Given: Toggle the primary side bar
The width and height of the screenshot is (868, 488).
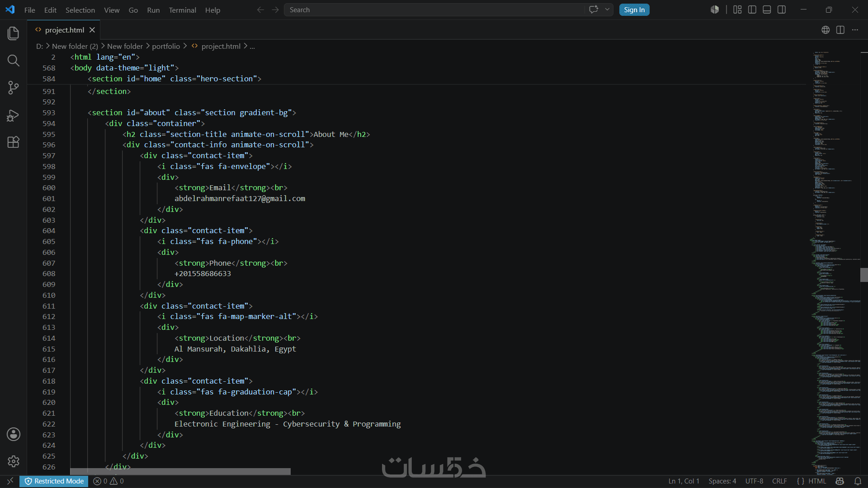Looking at the screenshot, I should tap(752, 9).
